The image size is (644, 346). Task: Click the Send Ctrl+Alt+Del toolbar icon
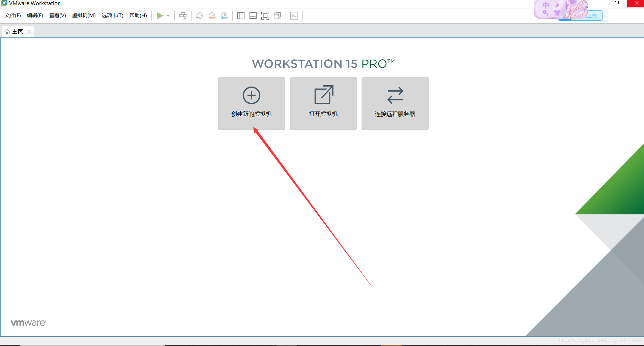point(183,15)
